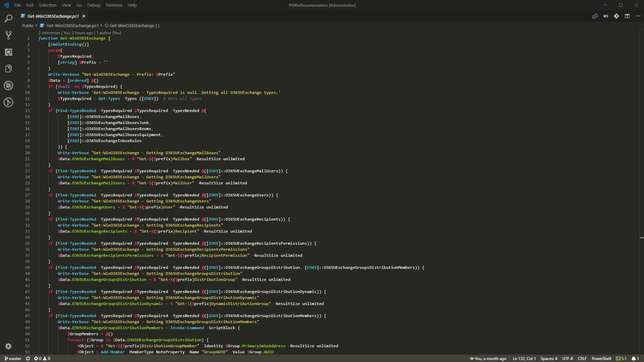Close the Get-WinO365Exchange.ps1 tab
644x362 pixels.
tap(84, 16)
